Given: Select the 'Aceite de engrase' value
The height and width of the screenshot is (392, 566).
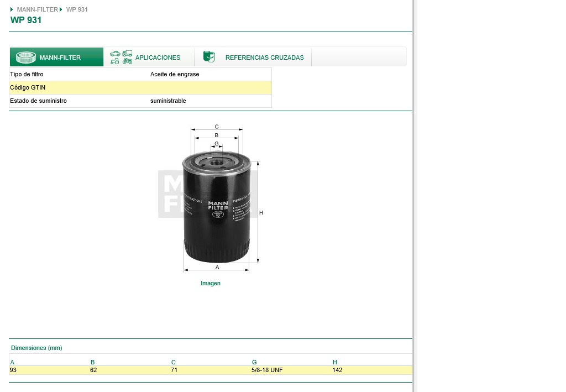Looking at the screenshot, I should point(175,74).
